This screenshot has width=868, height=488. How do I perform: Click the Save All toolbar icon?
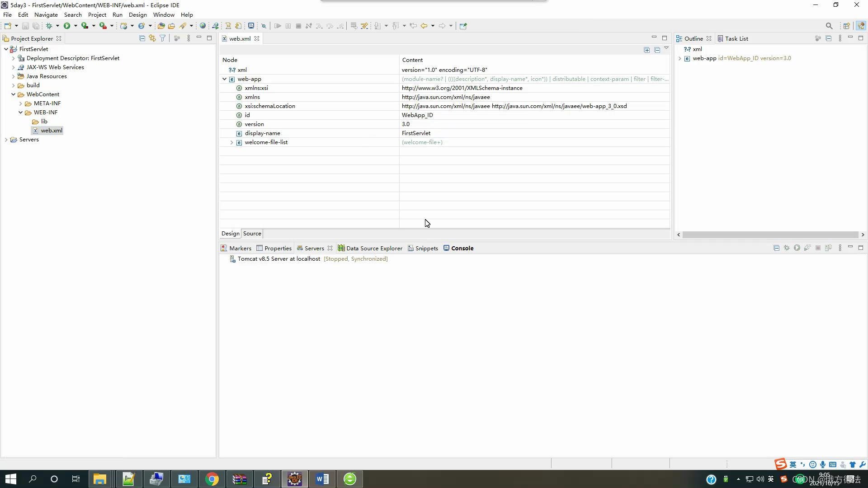(36, 26)
